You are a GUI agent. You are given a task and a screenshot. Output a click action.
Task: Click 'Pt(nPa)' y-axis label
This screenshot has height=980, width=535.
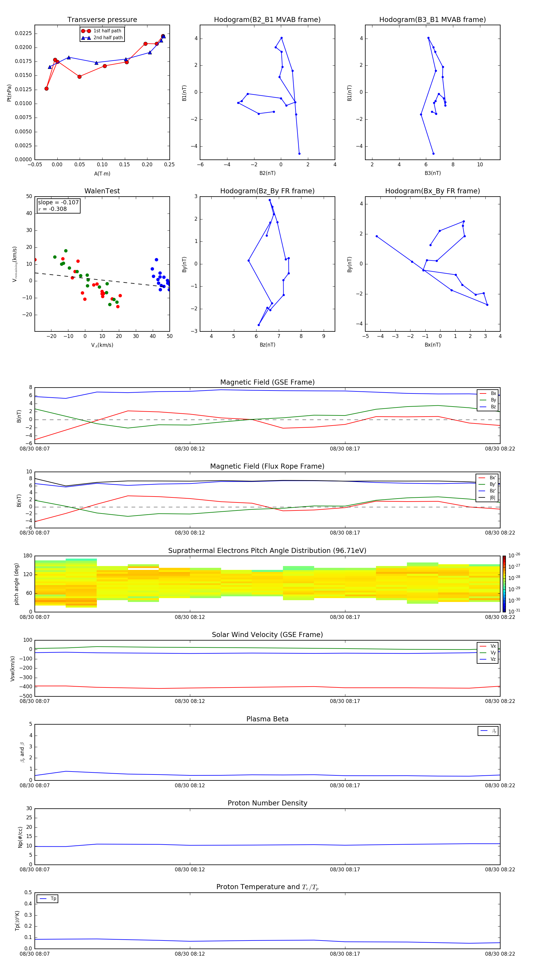(9, 92)
